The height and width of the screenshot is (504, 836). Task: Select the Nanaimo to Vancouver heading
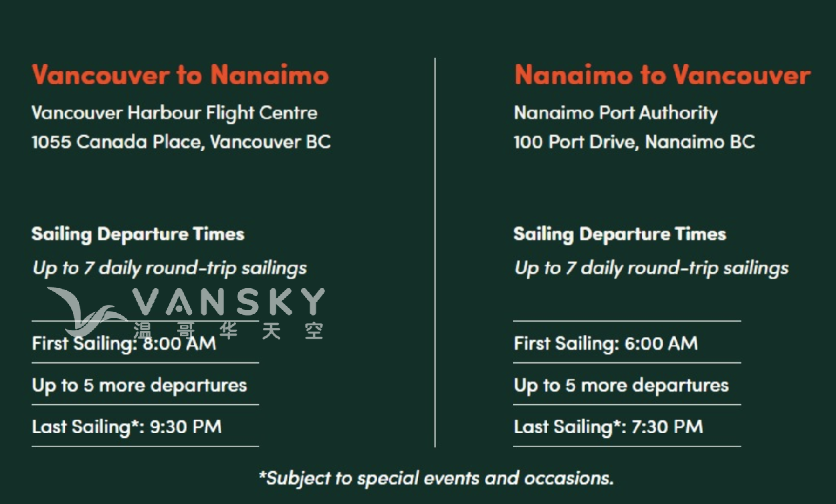coord(662,75)
